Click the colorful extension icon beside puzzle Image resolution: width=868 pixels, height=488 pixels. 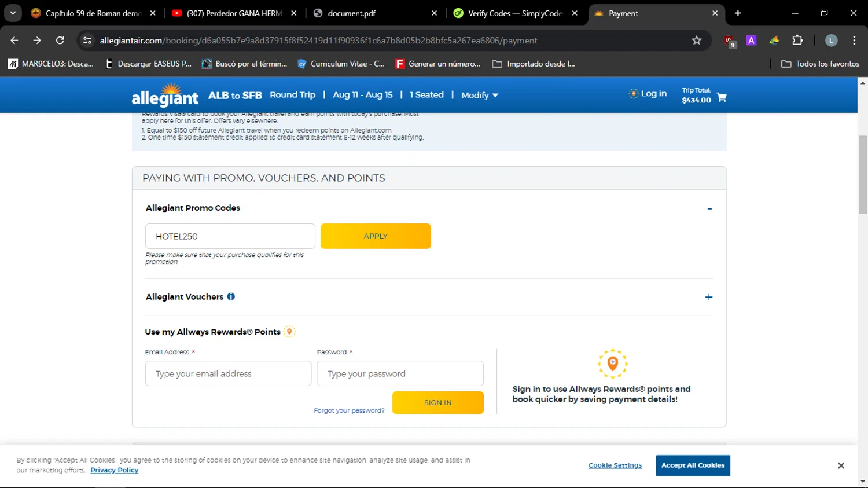(x=774, y=41)
